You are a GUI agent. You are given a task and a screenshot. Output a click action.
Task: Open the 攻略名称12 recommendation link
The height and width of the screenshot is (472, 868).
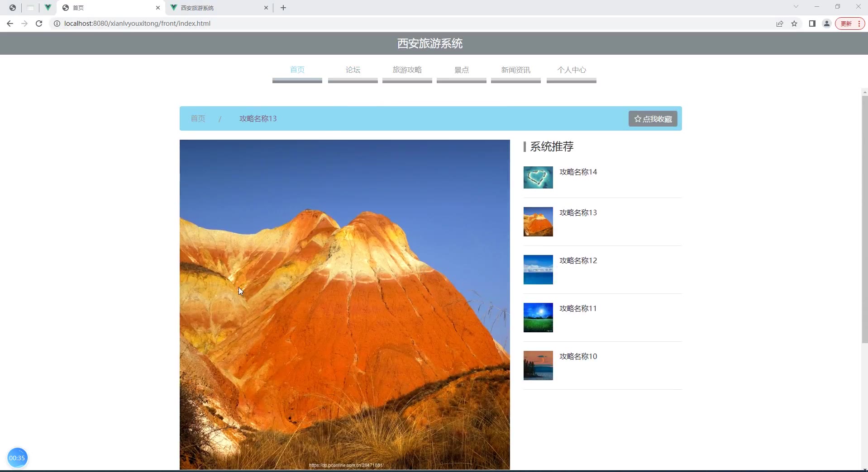(578, 260)
